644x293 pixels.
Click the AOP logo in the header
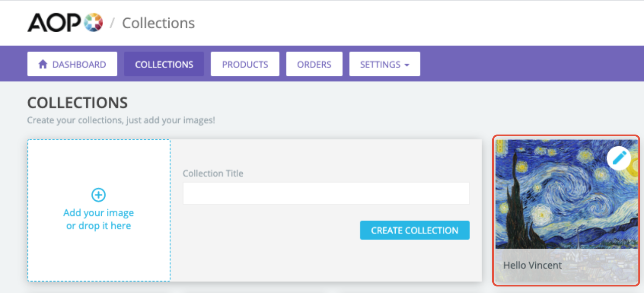65,23
